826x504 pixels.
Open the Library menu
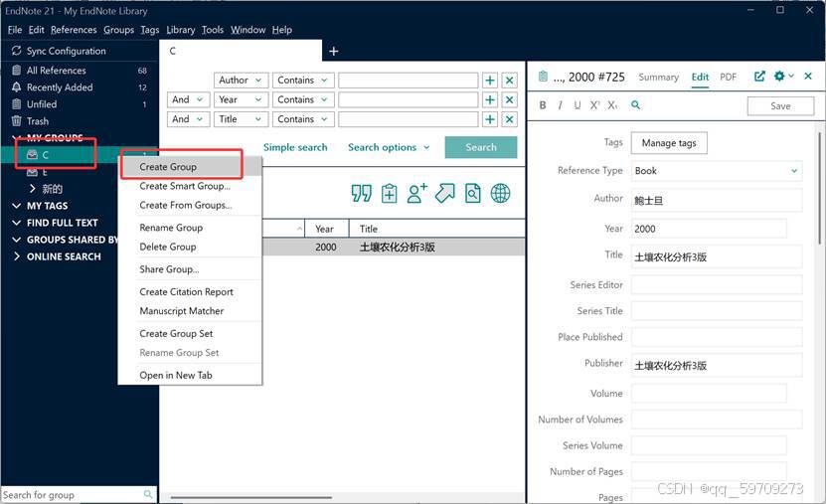(181, 30)
